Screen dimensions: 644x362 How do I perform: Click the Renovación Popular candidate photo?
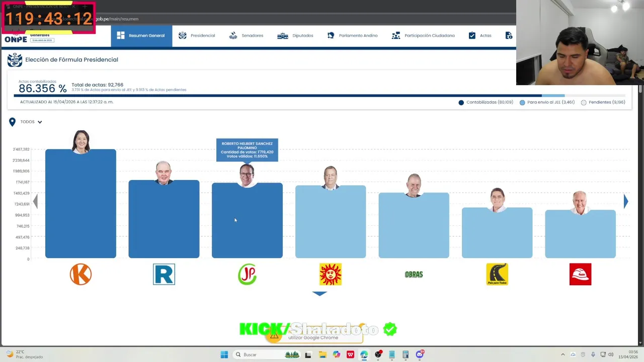164,173
